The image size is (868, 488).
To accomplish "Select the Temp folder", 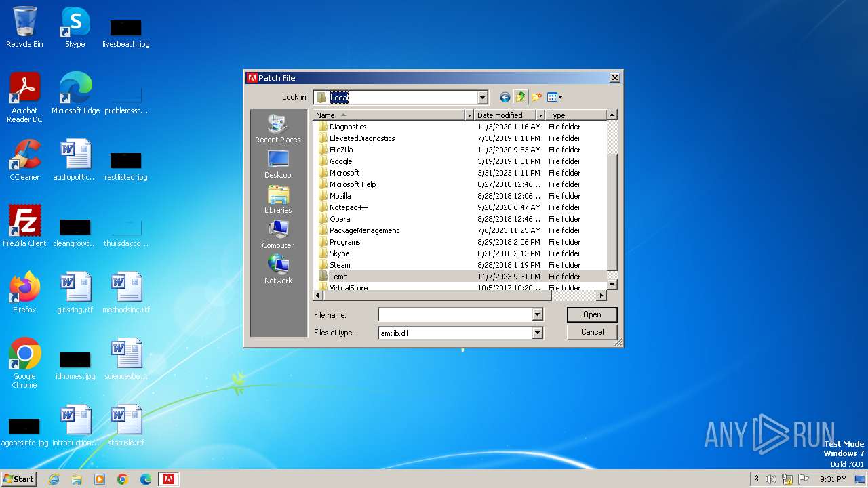I will coord(338,277).
